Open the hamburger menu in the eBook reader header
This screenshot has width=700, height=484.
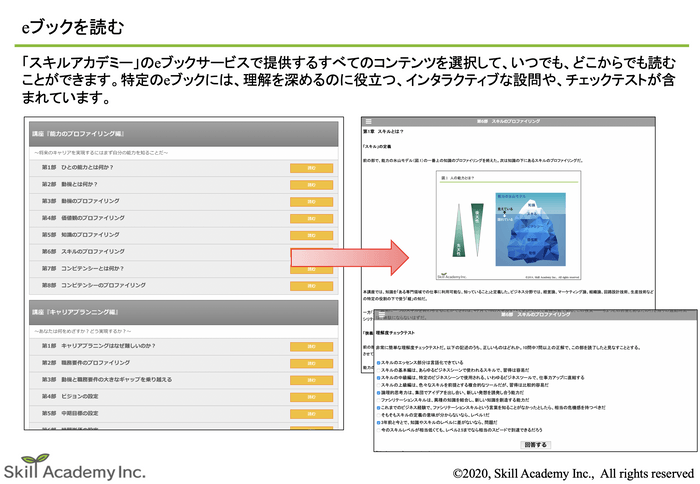click(368, 121)
